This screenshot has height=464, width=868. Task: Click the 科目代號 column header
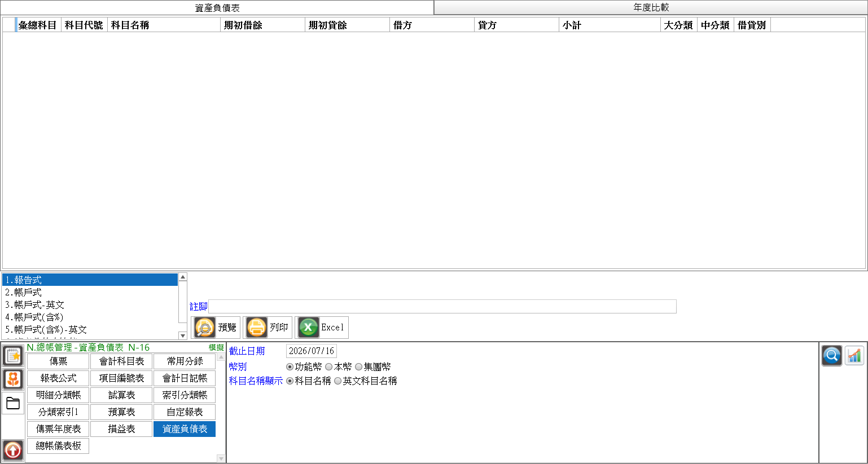click(x=84, y=25)
